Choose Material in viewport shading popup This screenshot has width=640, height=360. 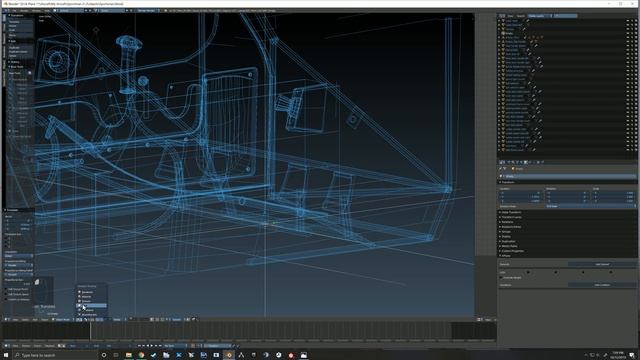[x=92, y=296]
